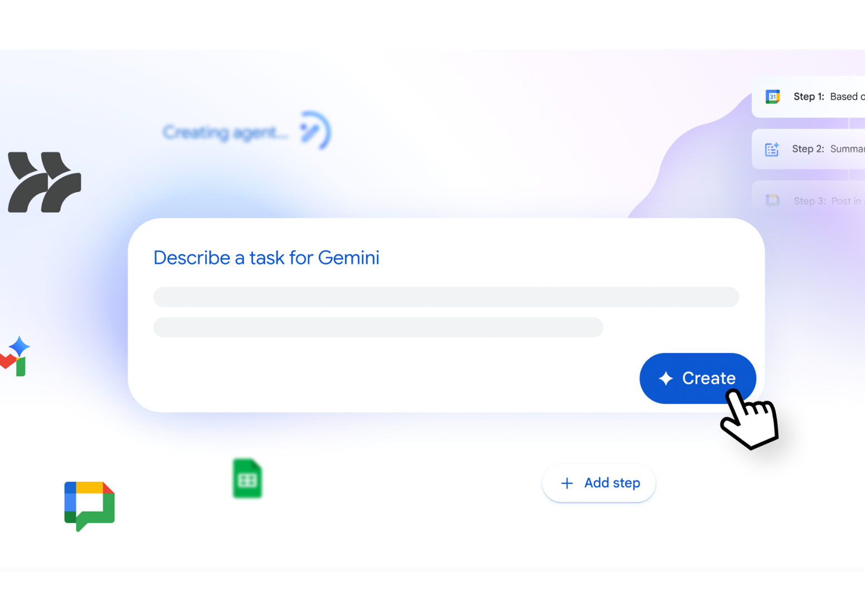The height and width of the screenshot is (616, 865).
Task: Click the blurred Creating agent text
Action: tap(226, 133)
